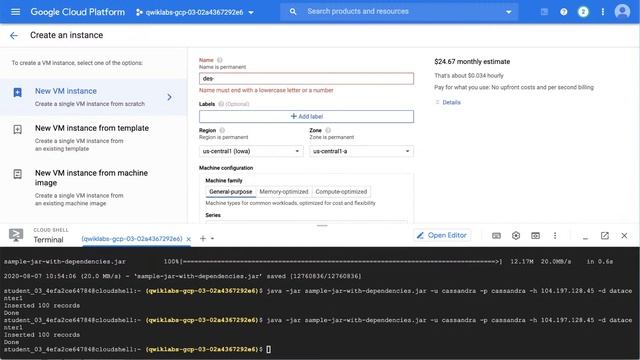Select the General-purpose machine family tab
This screenshot has height=360, width=640.
[231, 191]
